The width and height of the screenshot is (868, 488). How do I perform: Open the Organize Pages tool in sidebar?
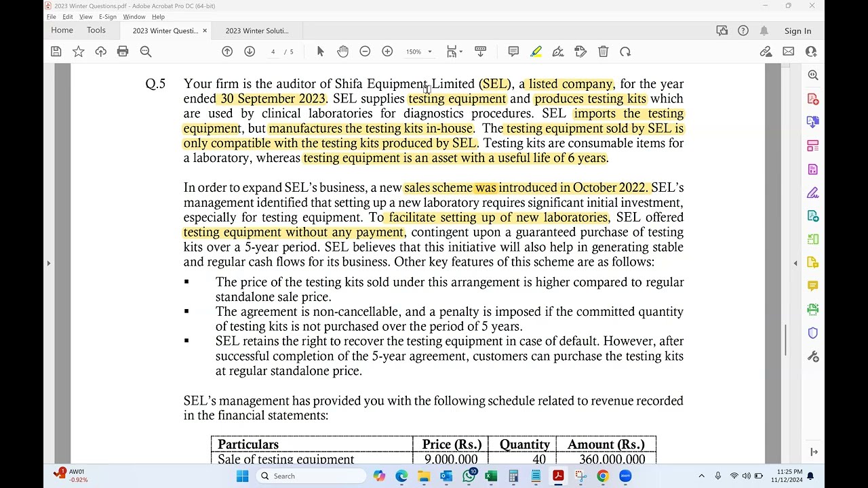(x=813, y=146)
